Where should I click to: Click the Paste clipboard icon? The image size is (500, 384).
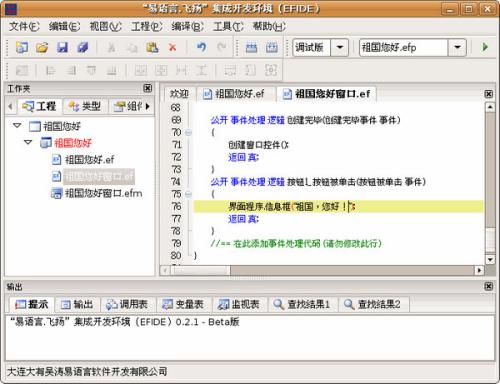pyautogui.click(x=152, y=47)
